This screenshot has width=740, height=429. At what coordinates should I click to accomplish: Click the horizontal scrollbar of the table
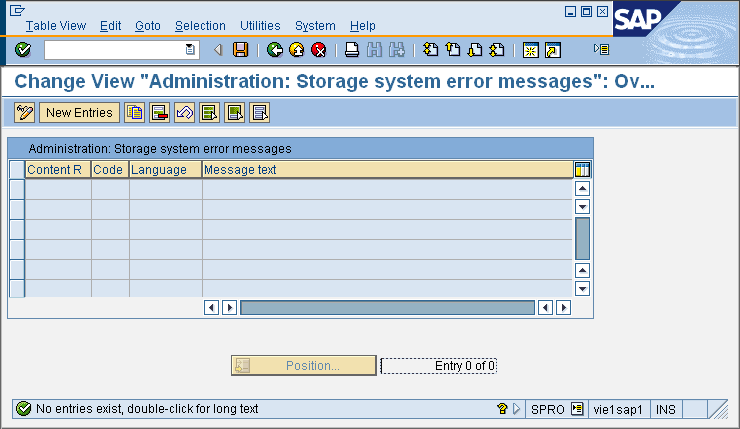point(387,307)
